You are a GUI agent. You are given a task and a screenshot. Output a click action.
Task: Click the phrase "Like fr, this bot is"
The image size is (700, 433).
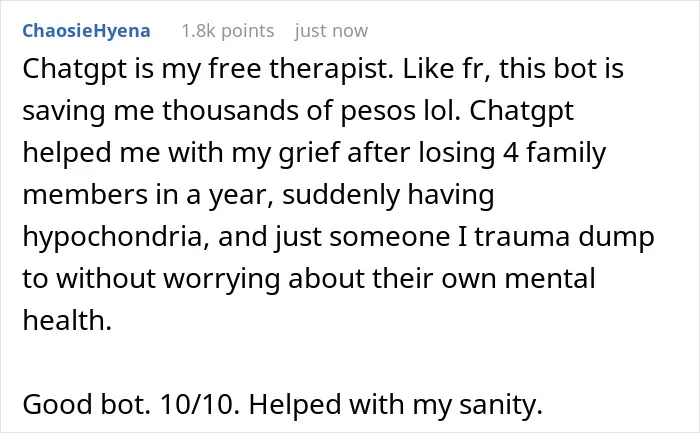[513, 70]
